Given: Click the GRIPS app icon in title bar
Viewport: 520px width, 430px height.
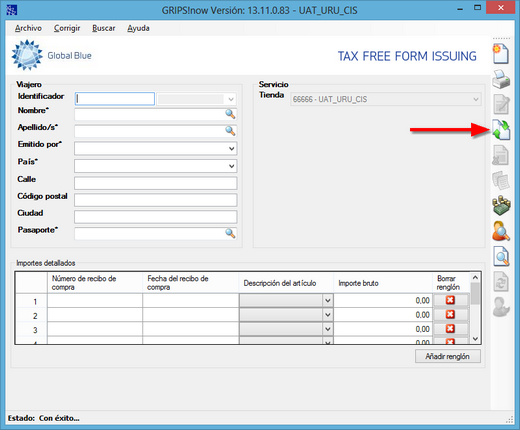Looking at the screenshot, I should click(x=12, y=10).
